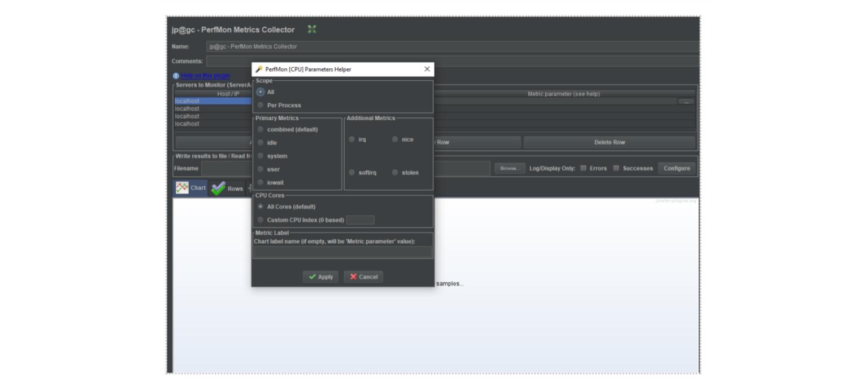Select Custom CPU Index option

coord(261,220)
